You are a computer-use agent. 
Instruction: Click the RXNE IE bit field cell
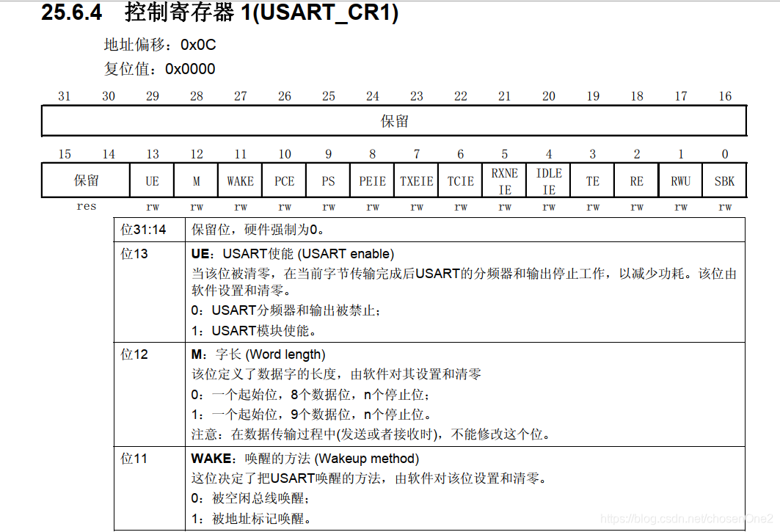(504, 181)
